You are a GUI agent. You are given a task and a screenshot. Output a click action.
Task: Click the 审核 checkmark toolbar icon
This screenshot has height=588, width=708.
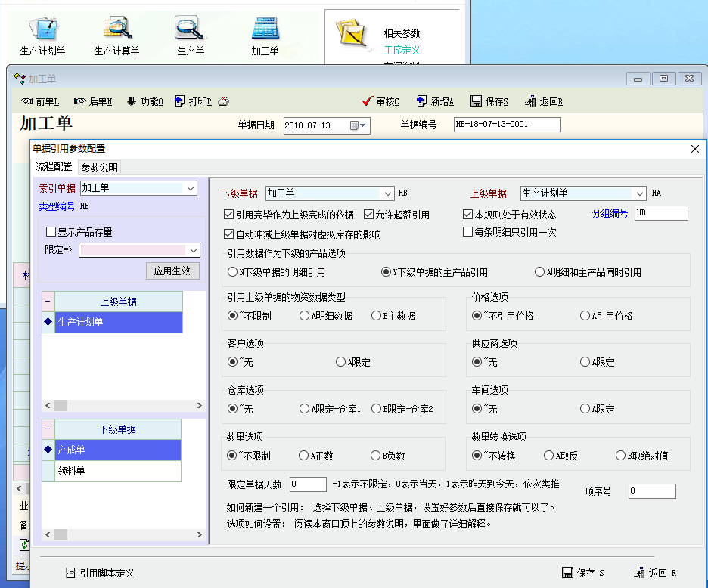coord(368,101)
